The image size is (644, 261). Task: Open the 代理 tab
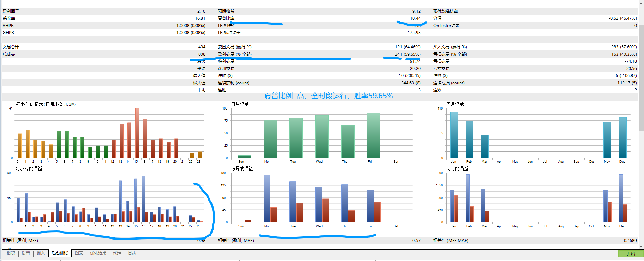117,253
